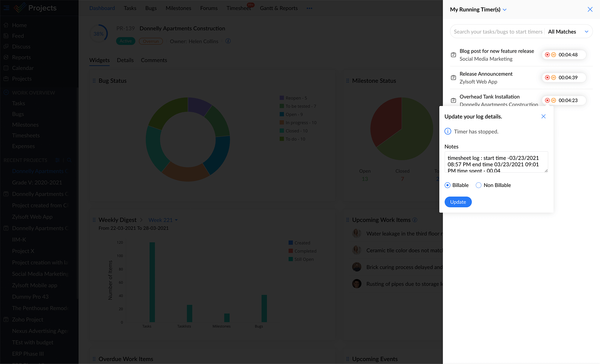Open the Bugs tab in top navigation

tap(151, 8)
